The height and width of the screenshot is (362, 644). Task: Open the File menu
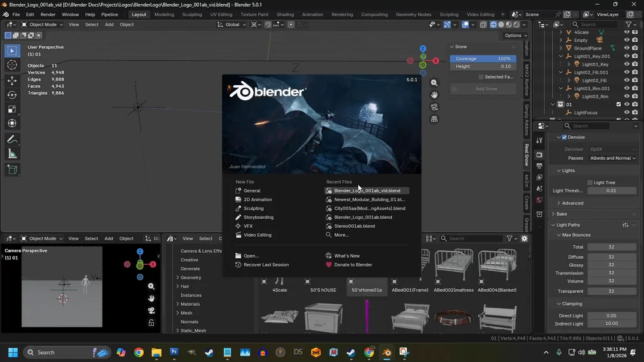point(16,14)
